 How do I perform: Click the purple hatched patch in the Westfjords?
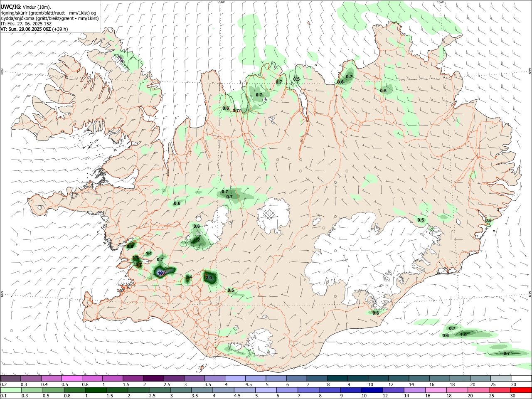pos(121,59)
